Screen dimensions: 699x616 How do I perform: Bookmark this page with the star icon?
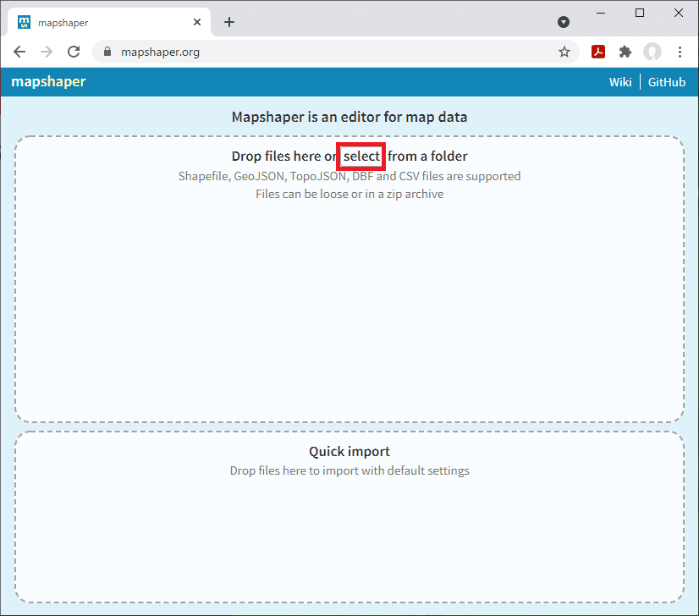tap(564, 52)
